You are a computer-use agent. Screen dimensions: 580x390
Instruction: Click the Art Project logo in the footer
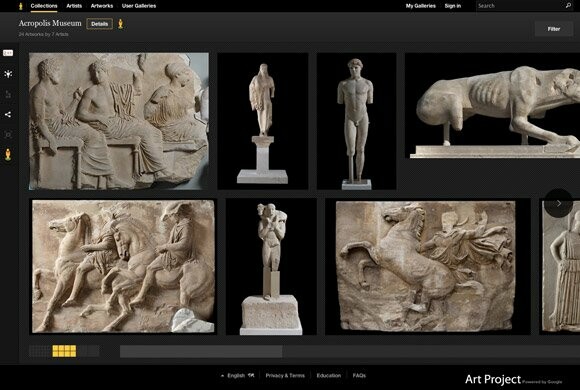point(493,379)
